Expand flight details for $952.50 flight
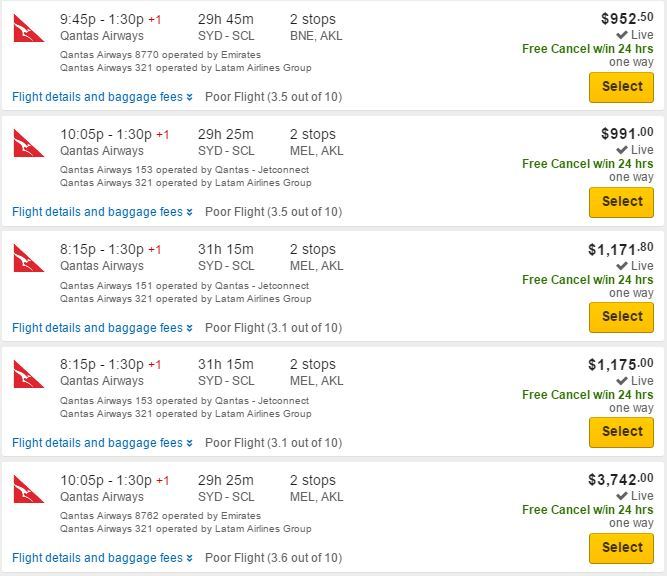 (102, 97)
